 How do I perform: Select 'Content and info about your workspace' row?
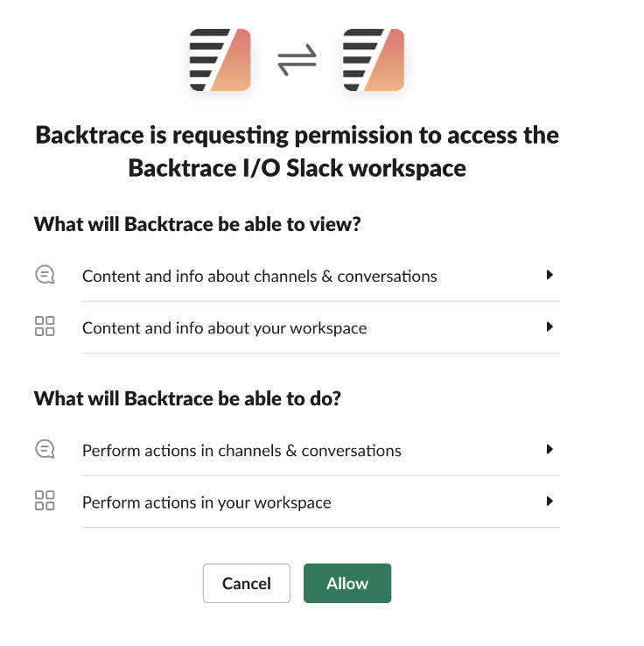point(225,329)
